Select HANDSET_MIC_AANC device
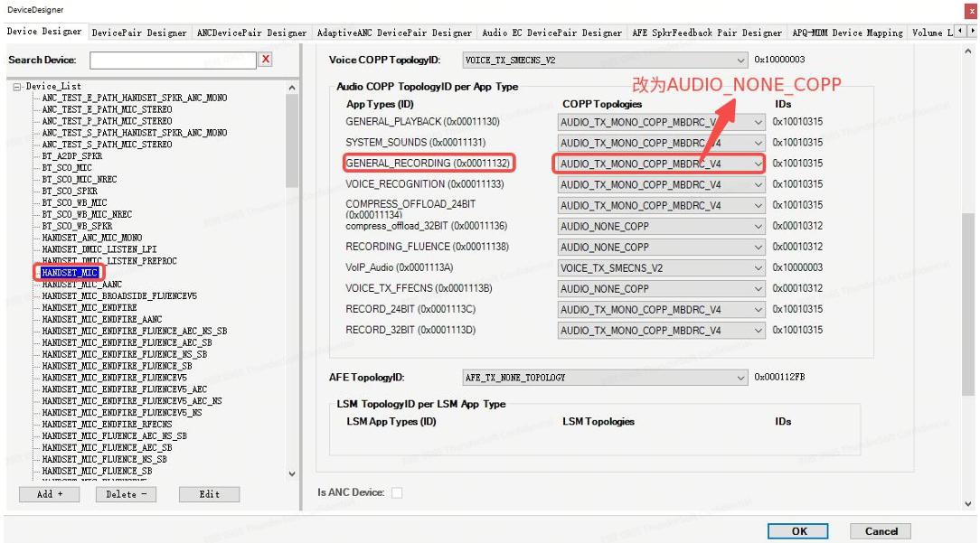Image resolution: width=980 pixels, height=543 pixels. pos(82,285)
